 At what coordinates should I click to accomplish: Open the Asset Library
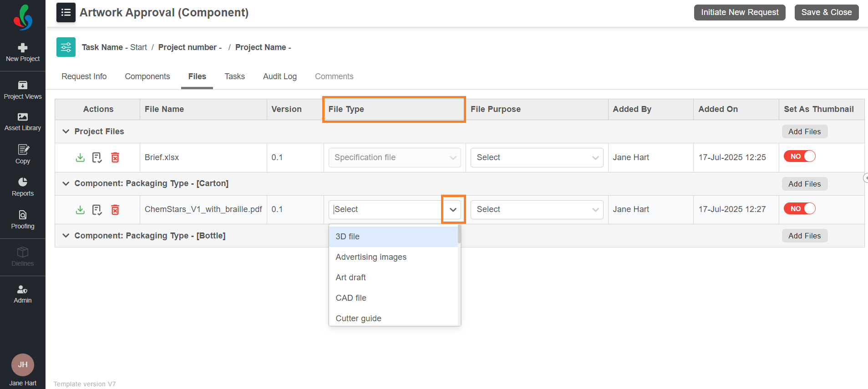[x=23, y=122]
